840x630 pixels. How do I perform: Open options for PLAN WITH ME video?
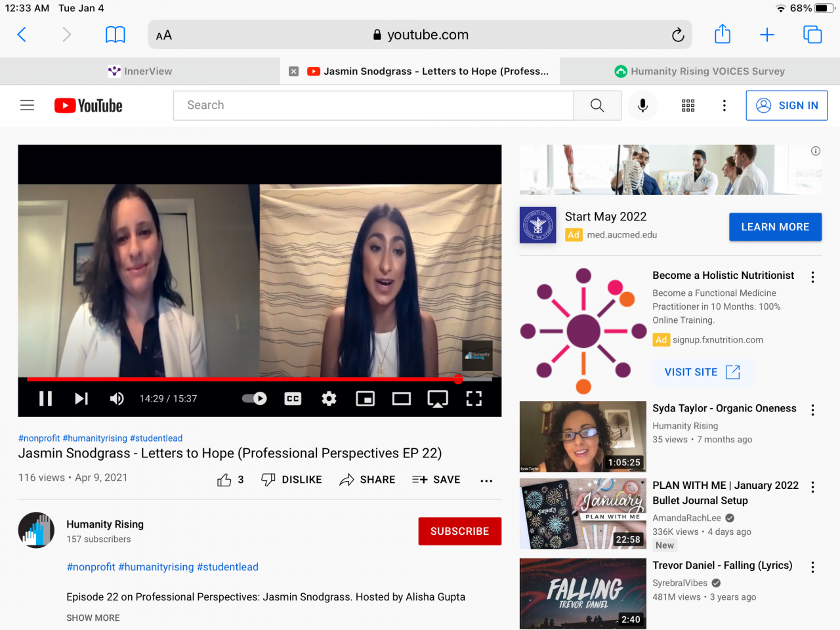(x=812, y=488)
